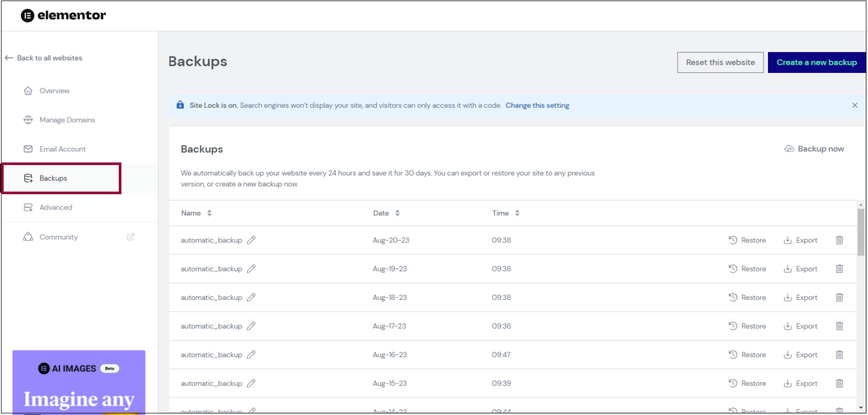Dismiss the Site Lock notification banner
Viewport: 868px width, 415px height.
[855, 105]
